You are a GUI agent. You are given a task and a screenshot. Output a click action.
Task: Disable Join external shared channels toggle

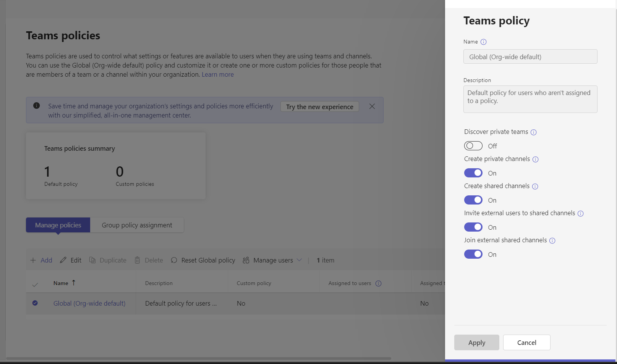(x=473, y=254)
